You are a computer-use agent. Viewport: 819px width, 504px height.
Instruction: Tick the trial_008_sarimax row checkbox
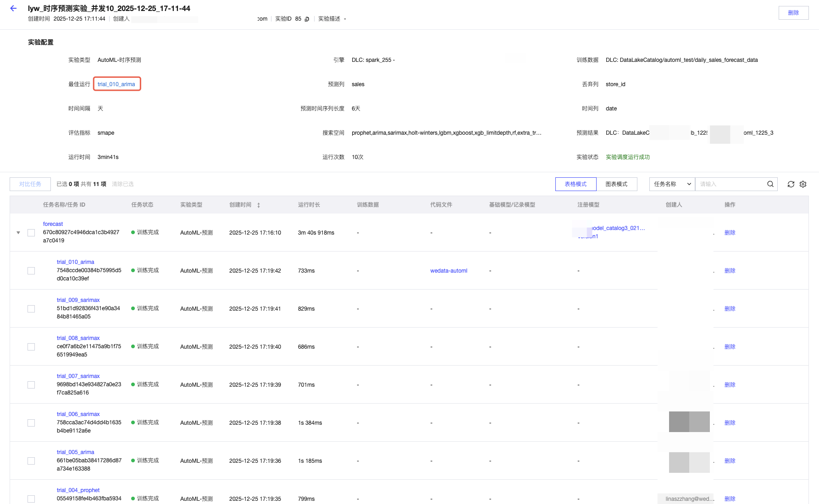coord(31,347)
